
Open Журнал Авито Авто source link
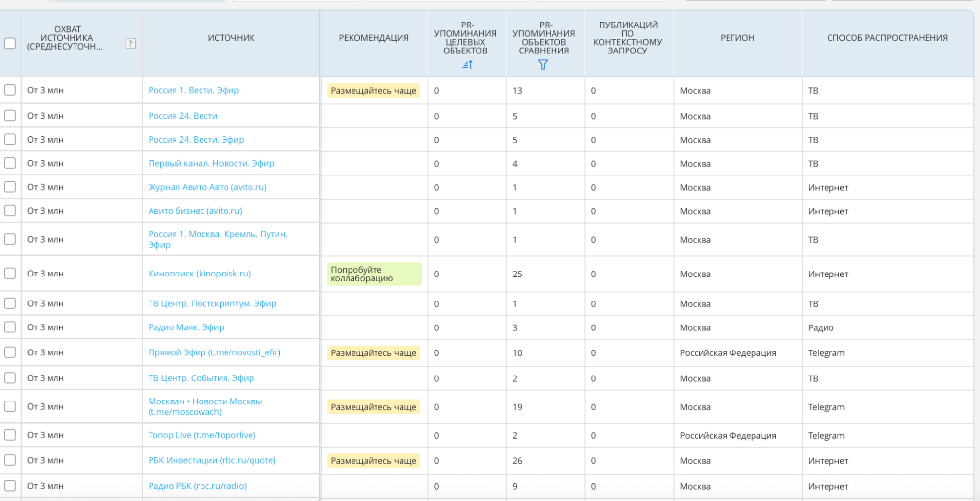[207, 187]
